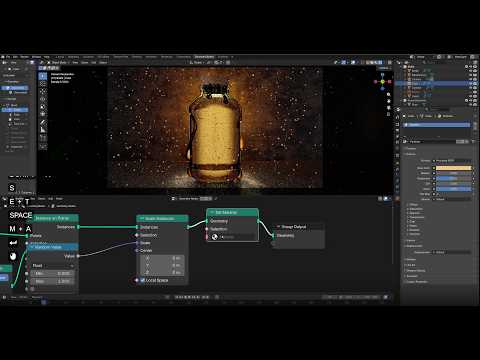Select the Move tool in viewport toolbar
Image resolution: width=480 pixels, height=360 pixels.
(x=43, y=92)
